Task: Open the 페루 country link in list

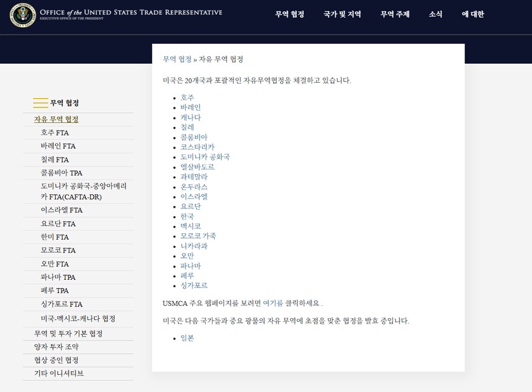Action: point(187,276)
